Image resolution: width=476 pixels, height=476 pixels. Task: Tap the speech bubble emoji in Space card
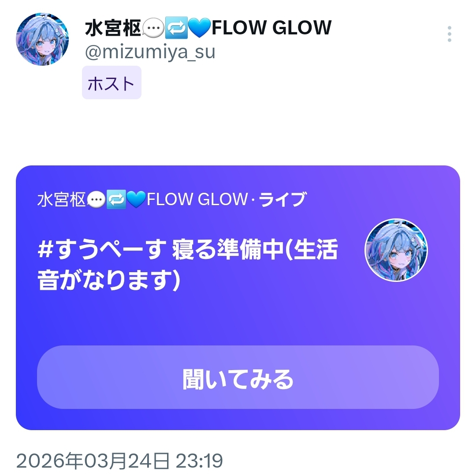click(96, 199)
